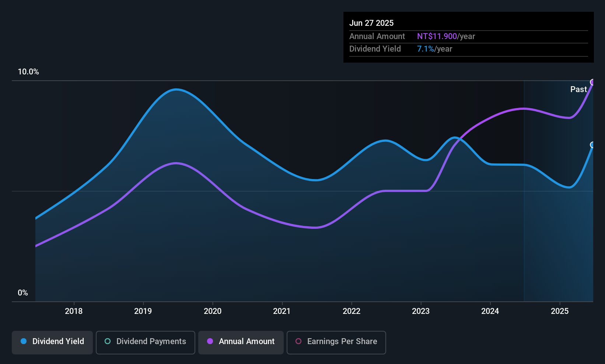Click the 'Jun 27 2025' tooltip date
This screenshot has height=364, width=605.
pyautogui.click(x=371, y=23)
